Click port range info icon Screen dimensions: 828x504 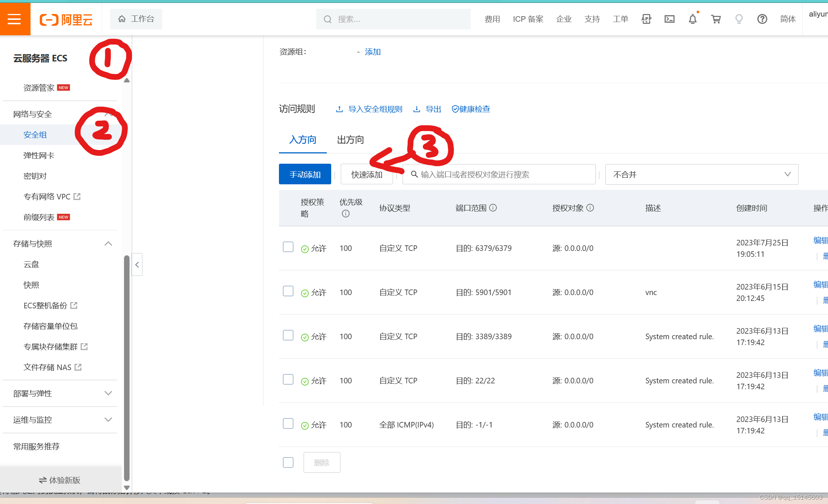[493, 208]
